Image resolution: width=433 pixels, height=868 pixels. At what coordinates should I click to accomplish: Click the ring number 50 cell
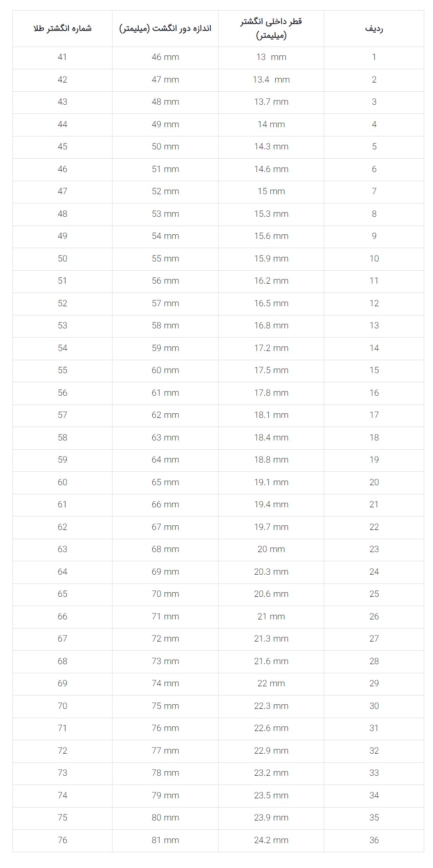(62, 259)
